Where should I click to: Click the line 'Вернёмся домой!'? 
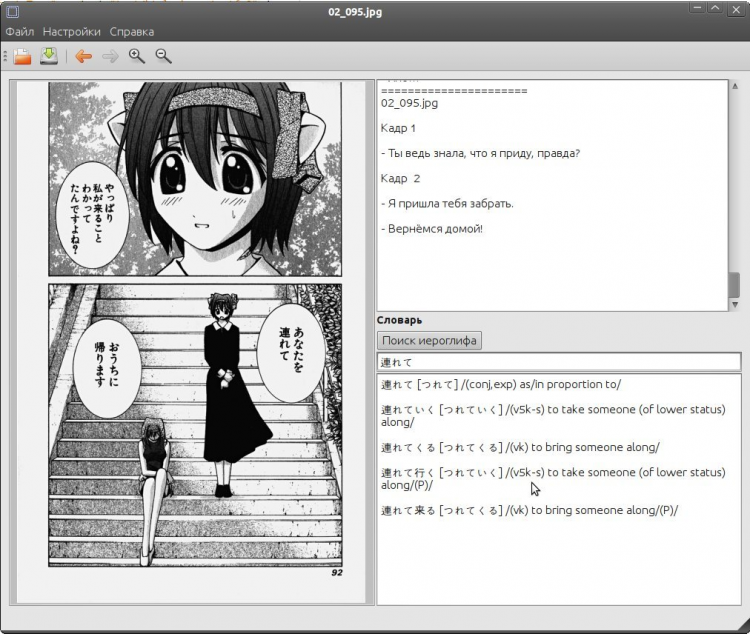(432, 229)
